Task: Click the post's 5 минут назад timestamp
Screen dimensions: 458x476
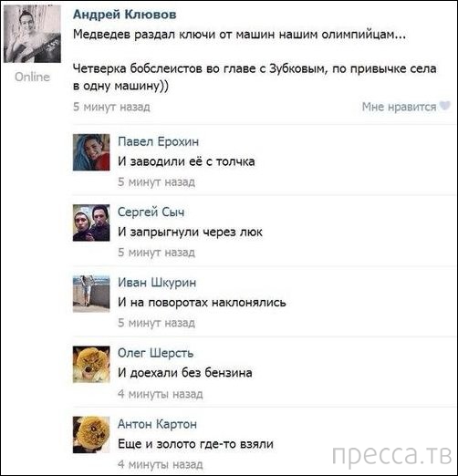Action: (x=111, y=107)
